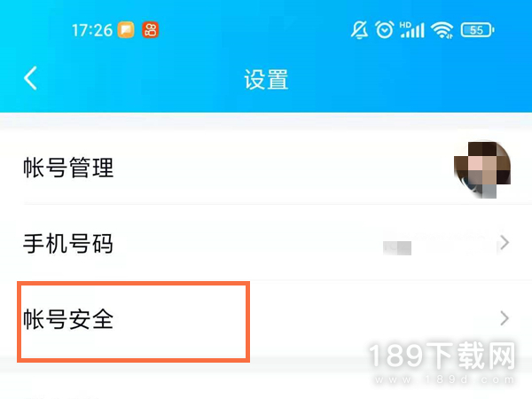532x399 pixels.
Task: Click the 17:26 clock time
Action: pos(92,30)
